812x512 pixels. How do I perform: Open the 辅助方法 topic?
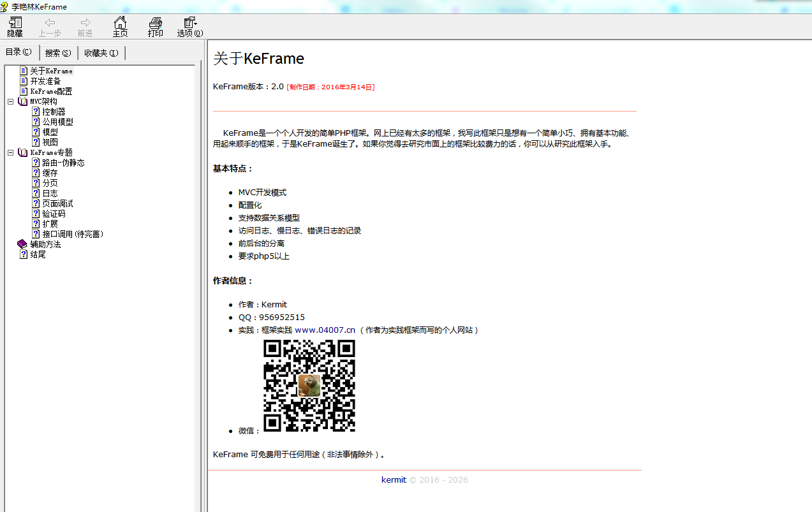pos(45,244)
